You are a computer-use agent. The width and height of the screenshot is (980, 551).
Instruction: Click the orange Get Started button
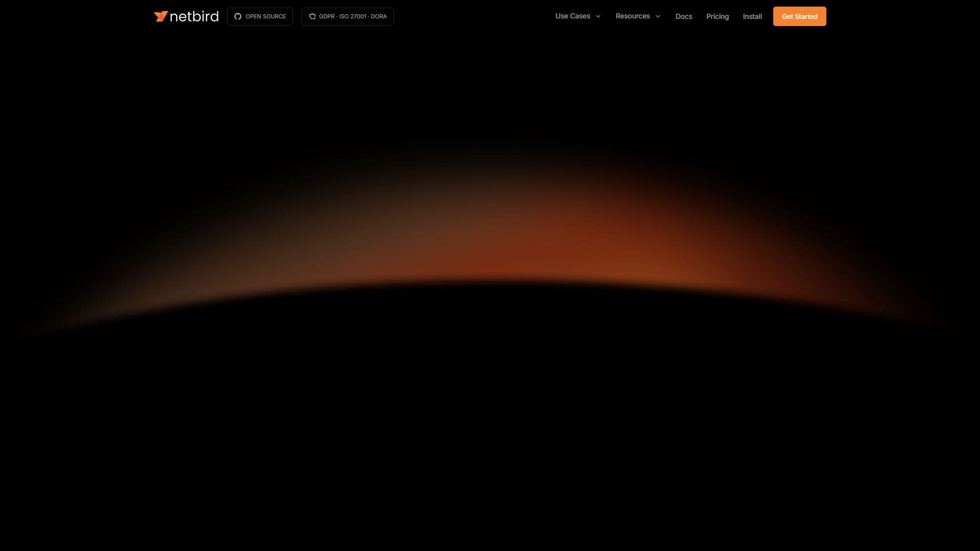799,16
